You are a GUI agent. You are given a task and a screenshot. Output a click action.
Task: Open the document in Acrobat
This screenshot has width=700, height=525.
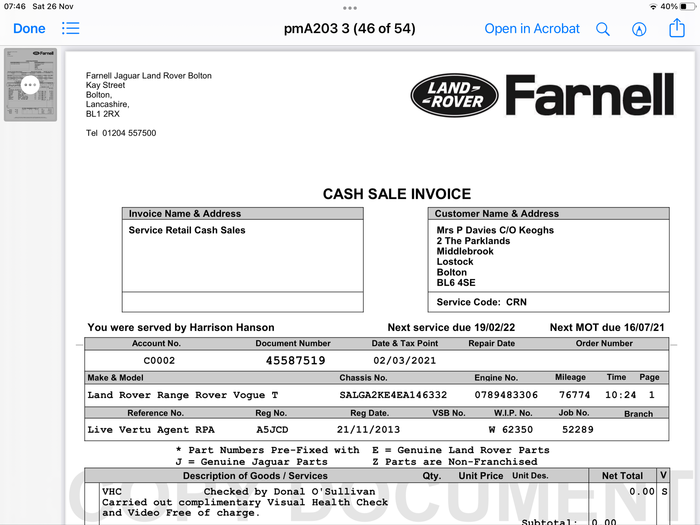click(x=532, y=29)
